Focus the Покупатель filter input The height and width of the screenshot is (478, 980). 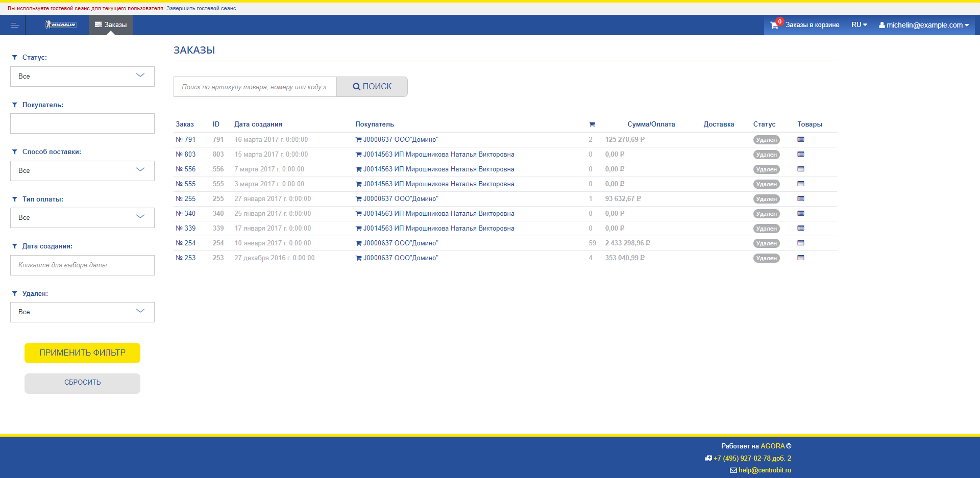(82, 123)
